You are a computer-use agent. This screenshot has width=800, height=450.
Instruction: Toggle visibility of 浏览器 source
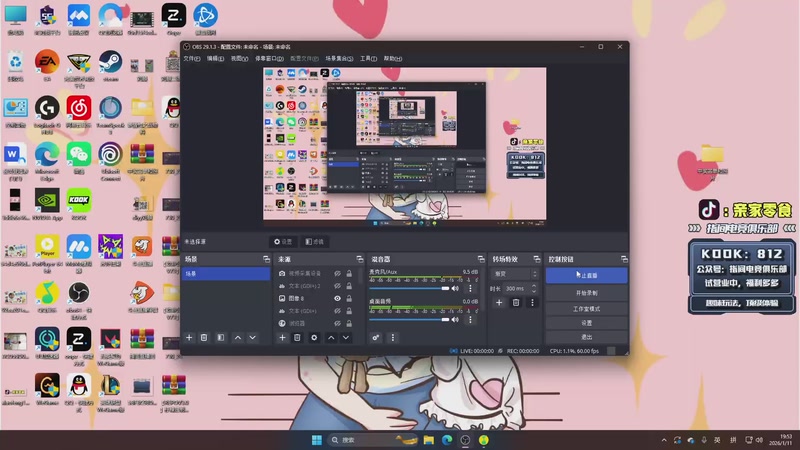pyautogui.click(x=337, y=323)
